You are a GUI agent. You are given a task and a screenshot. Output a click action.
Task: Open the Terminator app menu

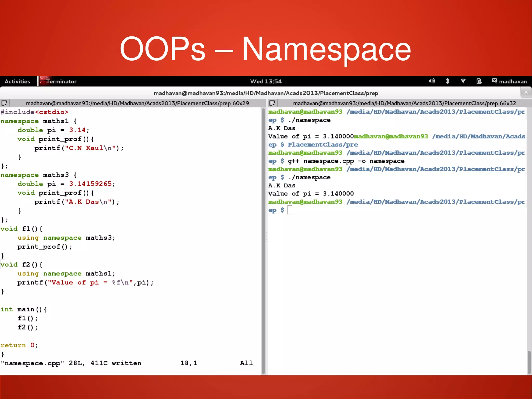(61, 81)
